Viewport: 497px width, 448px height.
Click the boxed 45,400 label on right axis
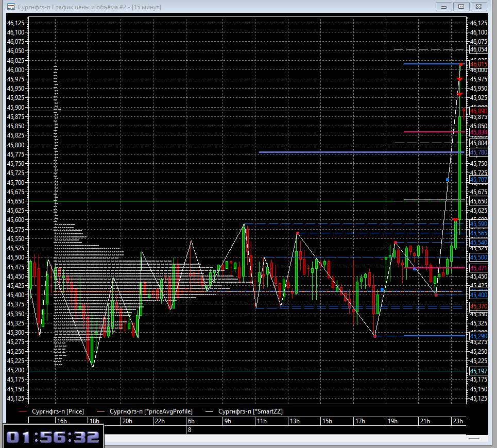[478, 295]
